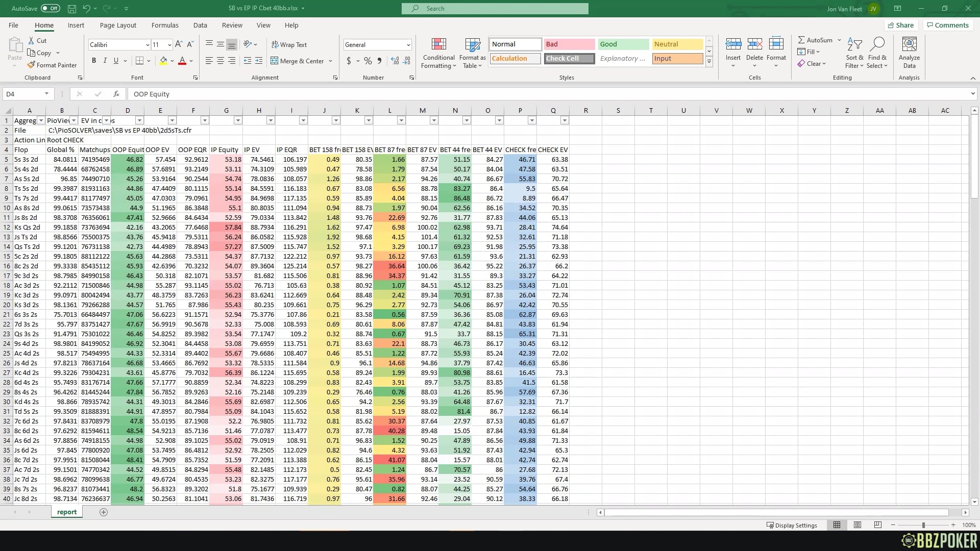Click the zoom slider in the status bar

923,525
